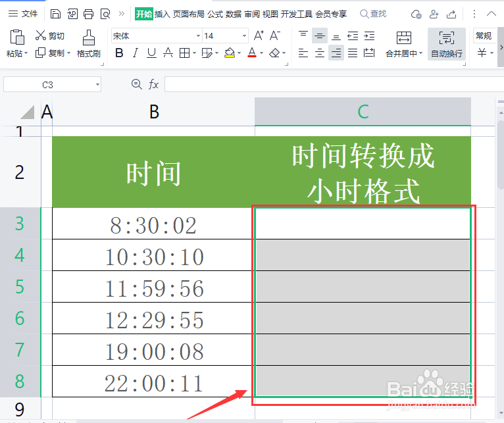Open 会员专享 member tab
The image size is (504, 423).
(331, 14)
